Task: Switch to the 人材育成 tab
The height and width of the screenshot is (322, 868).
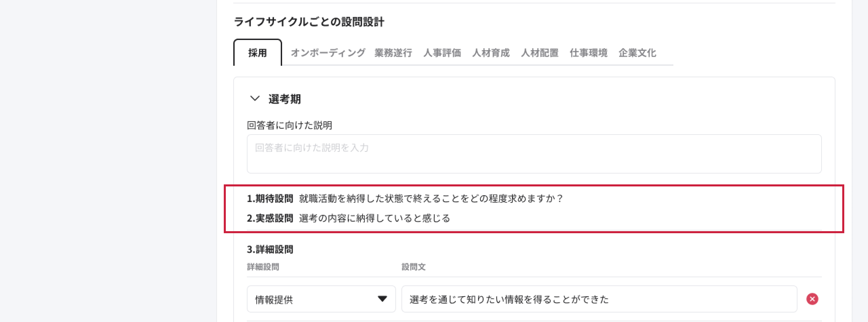Action: point(491,53)
